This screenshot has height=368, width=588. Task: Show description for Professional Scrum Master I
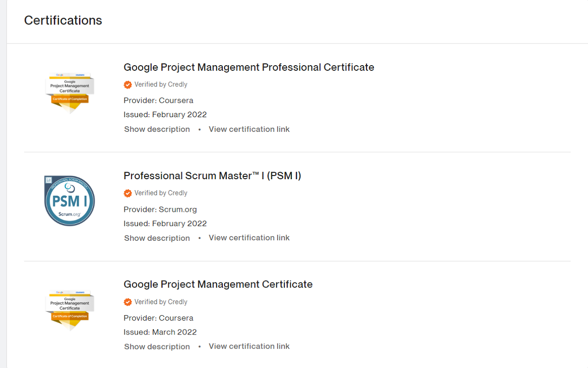pos(157,238)
